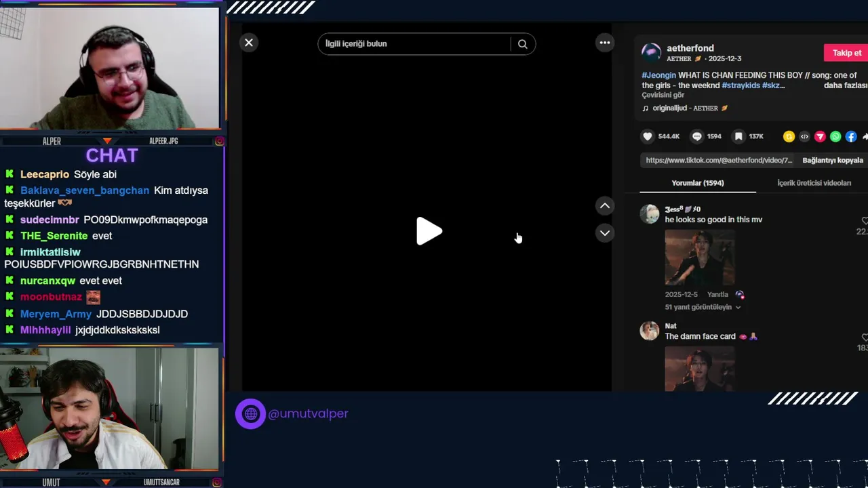Open comments via speech bubble icon

pyautogui.click(x=697, y=136)
